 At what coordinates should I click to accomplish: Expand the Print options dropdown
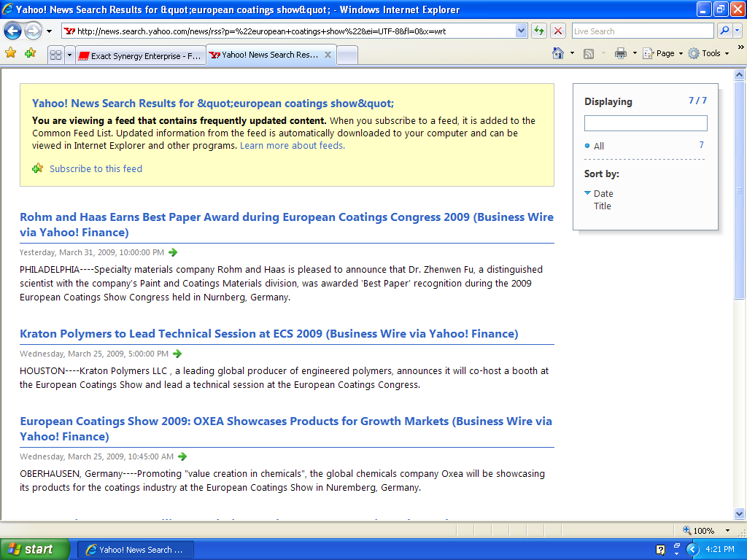[635, 53]
